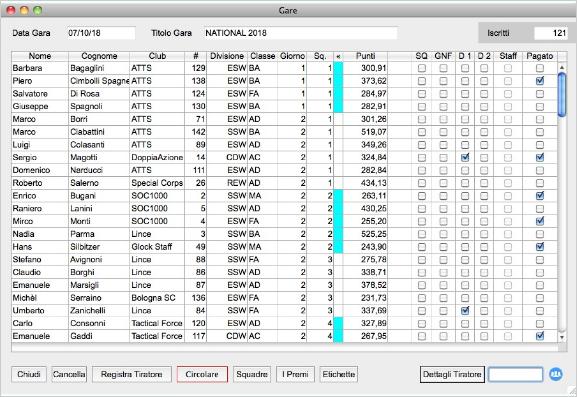The height and width of the screenshot is (397, 577).
Task: Toggle Pagato checkbox for Barbara Bagaglini
Action: click(x=540, y=68)
